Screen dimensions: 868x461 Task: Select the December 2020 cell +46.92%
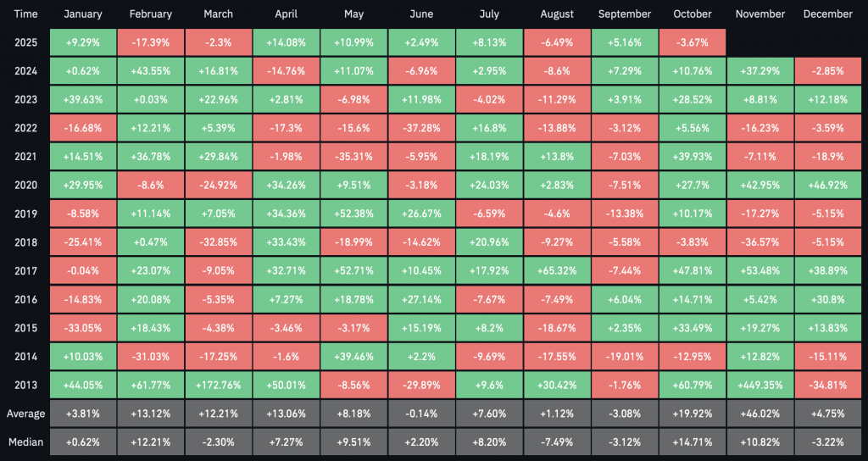pyautogui.click(x=827, y=185)
